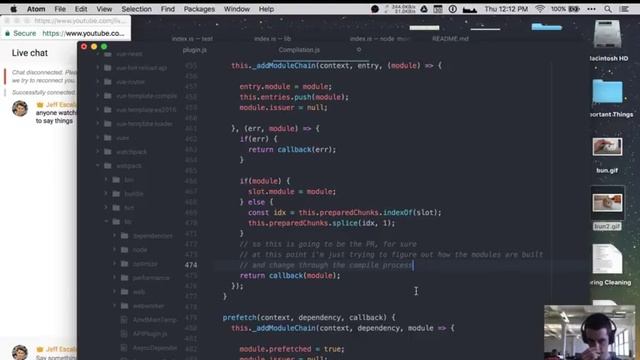Click 'return callback(module);' code line
Image resolution: width=640 pixels, height=360 pixels.
pos(290,276)
